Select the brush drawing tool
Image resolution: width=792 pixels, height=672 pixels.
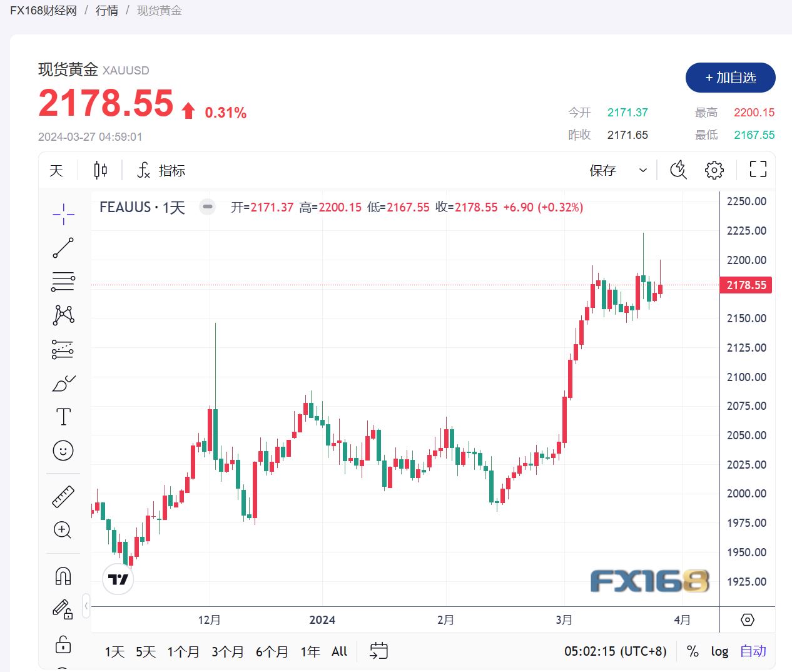[63, 384]
